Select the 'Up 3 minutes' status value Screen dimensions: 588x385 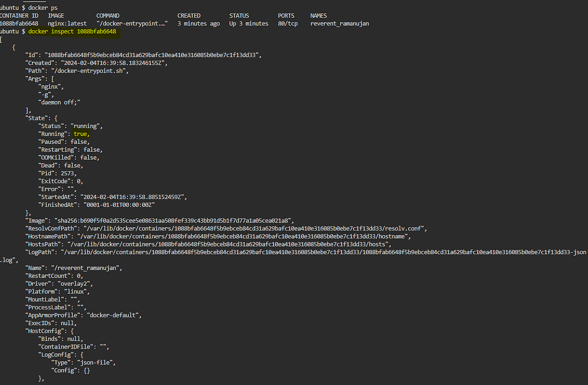249,24
